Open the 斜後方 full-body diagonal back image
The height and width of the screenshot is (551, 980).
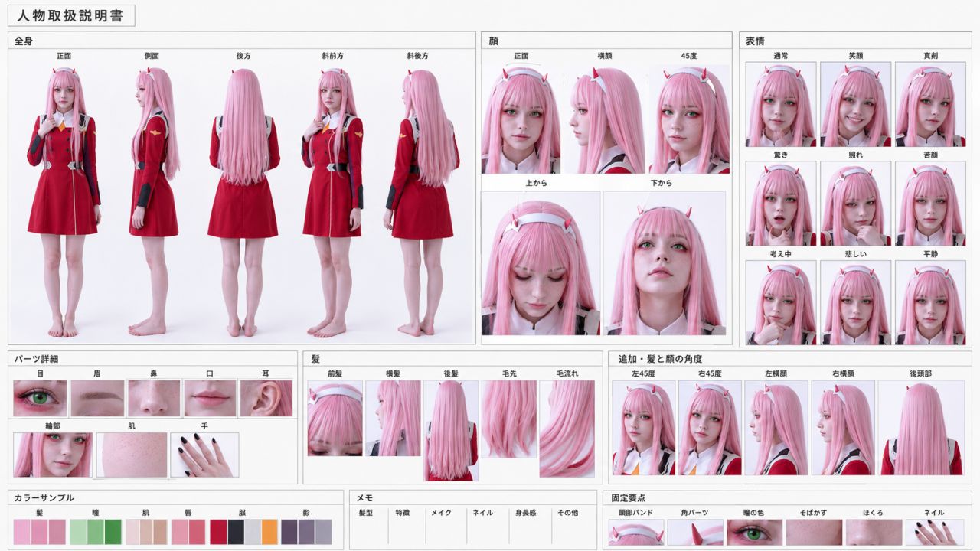(421, 201)
